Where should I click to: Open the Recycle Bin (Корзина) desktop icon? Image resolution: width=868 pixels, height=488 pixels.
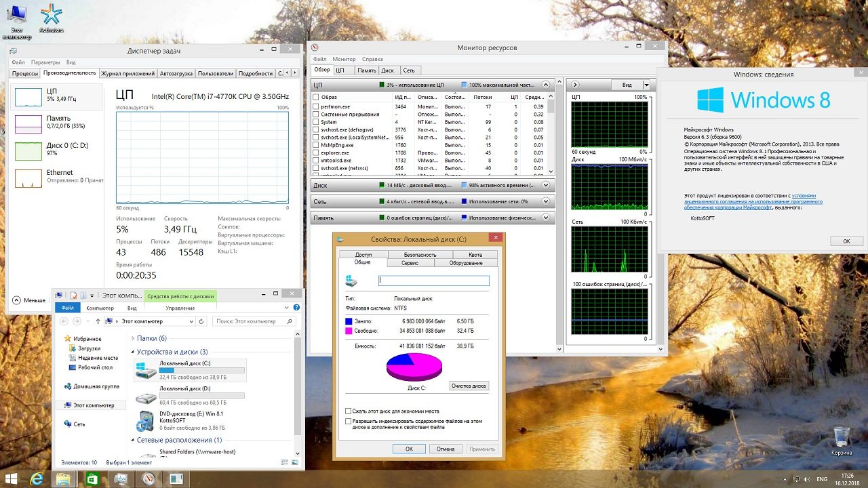[x=841, y=437]
